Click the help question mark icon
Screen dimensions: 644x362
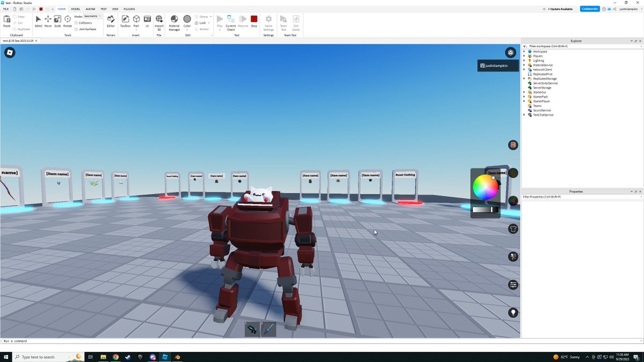(604, 9)
